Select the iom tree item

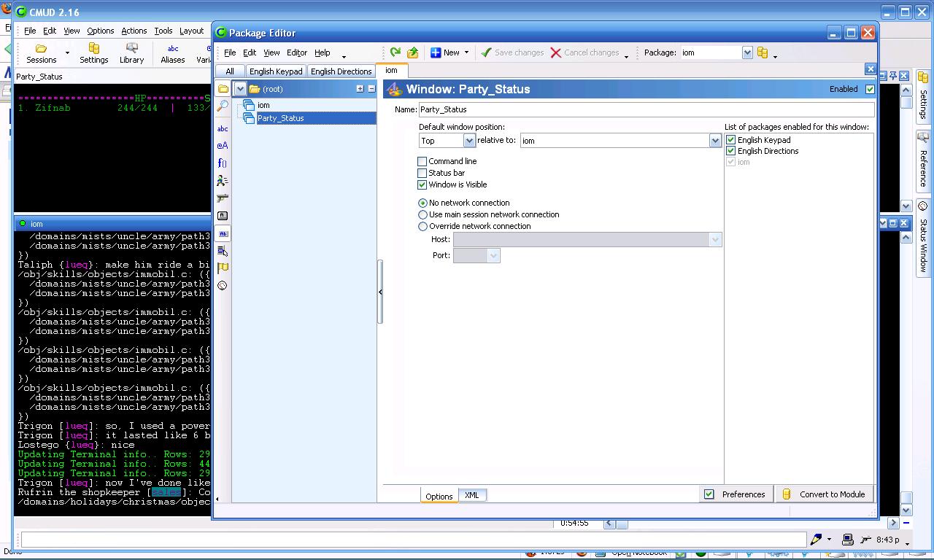(x=263, y=105)
